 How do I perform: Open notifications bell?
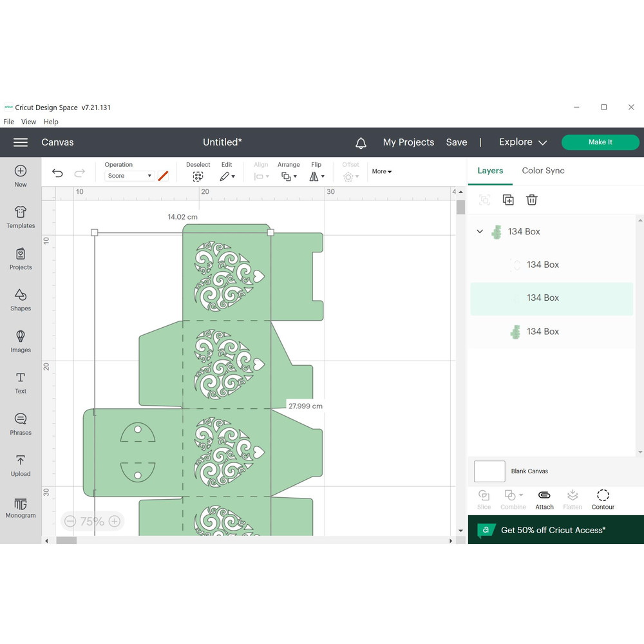click(361, 143)
